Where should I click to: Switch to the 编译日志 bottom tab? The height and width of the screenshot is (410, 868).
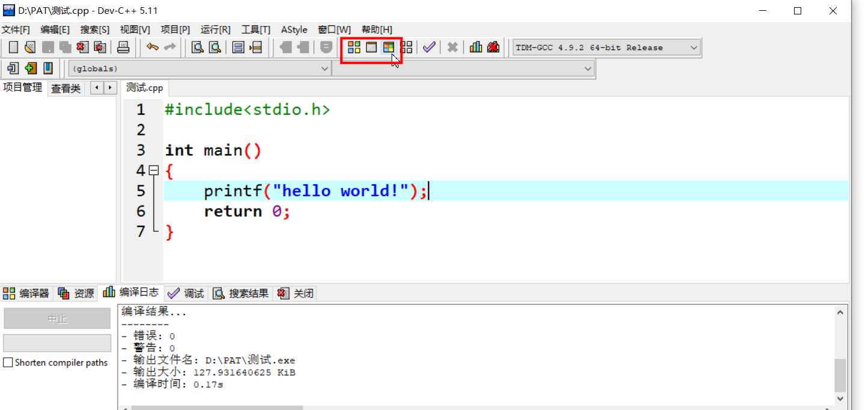pos(131,293)
